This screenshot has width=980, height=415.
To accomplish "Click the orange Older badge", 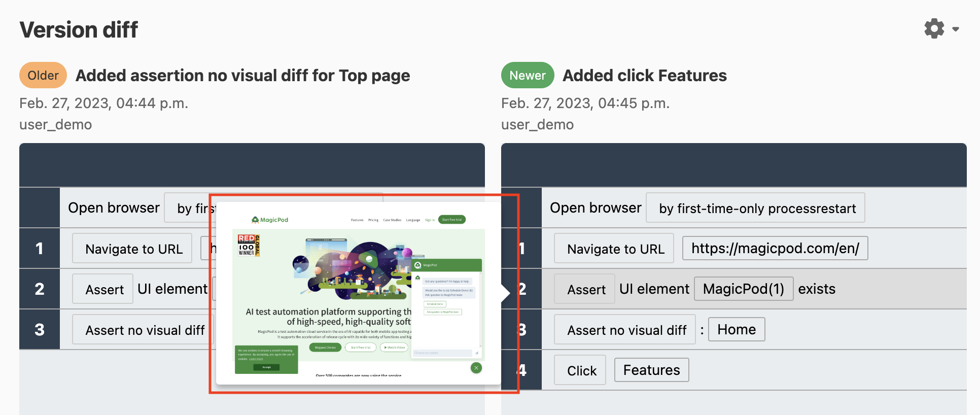I will coord(43,75).
